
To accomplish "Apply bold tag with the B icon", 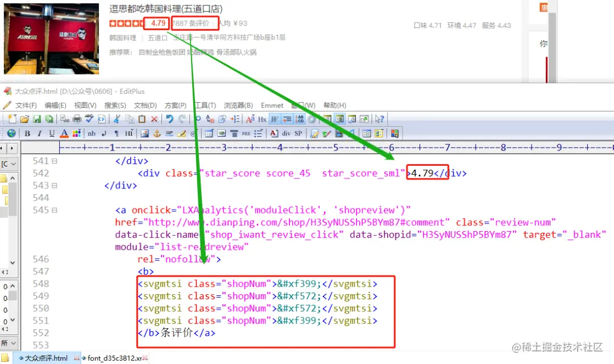I will [27, 133].
